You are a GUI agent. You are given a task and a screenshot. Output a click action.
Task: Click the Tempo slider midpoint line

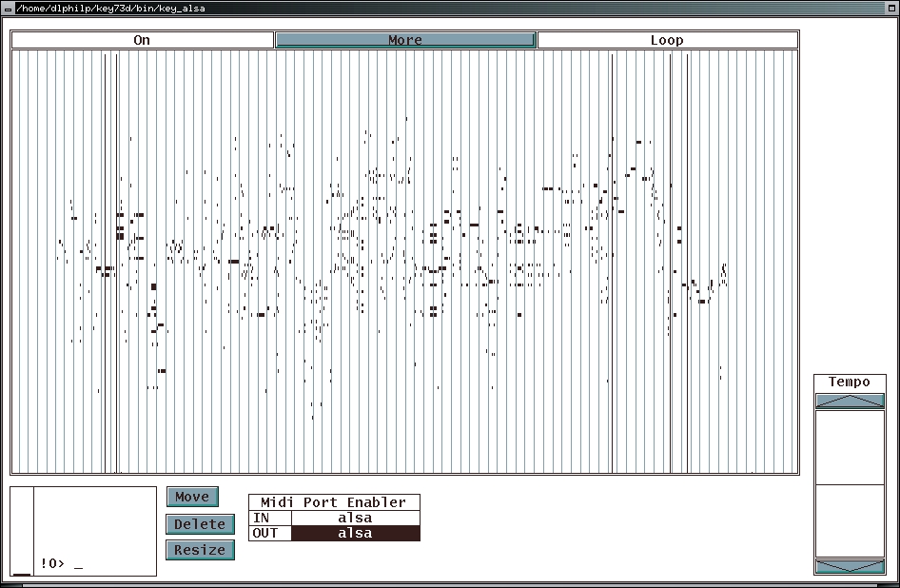[x=850, y=484]
